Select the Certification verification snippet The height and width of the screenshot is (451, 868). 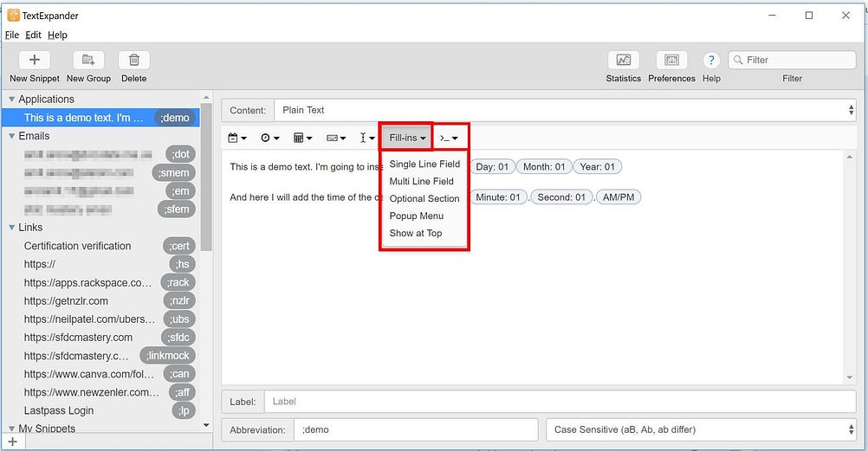coord(100,246)
